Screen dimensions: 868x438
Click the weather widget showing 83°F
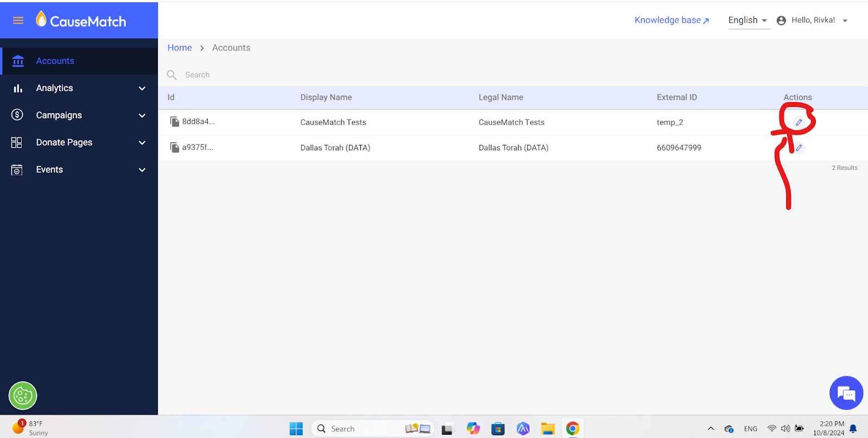30,428
